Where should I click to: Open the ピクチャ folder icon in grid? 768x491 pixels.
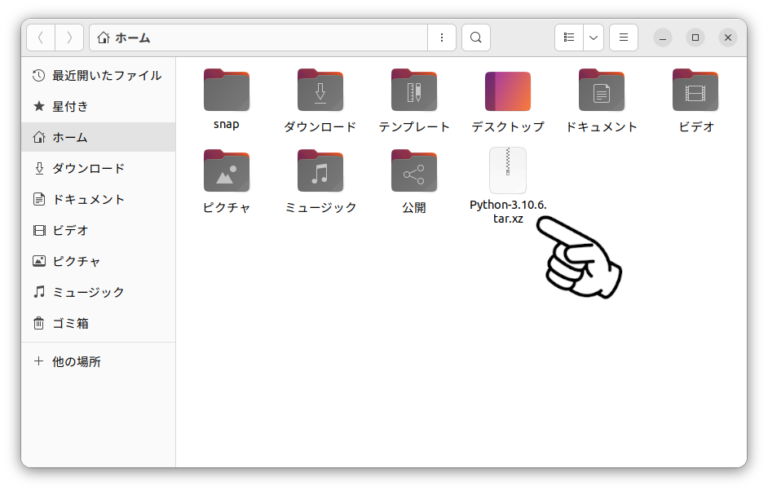click(x=226, y=171)
